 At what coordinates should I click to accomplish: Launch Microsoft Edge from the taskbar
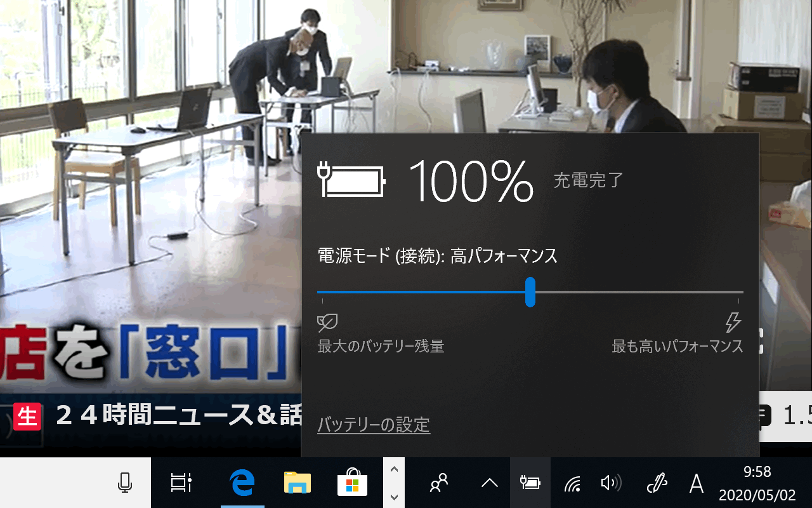click(242, 484)
